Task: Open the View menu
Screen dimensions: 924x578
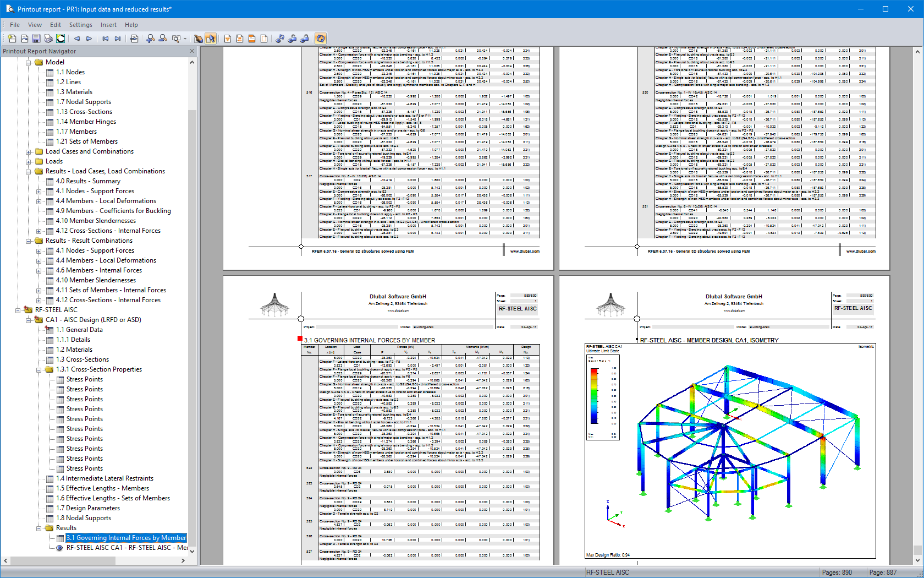Action: [x=35, y=25]
